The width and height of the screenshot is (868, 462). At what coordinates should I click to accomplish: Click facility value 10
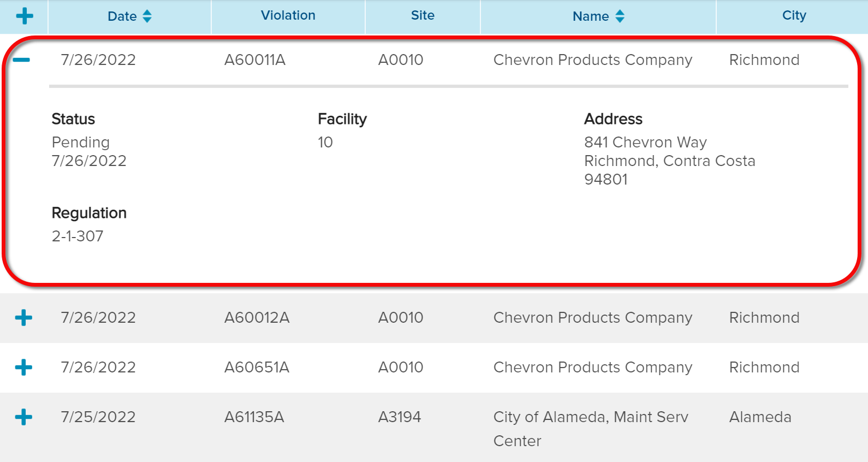point(325,142)
